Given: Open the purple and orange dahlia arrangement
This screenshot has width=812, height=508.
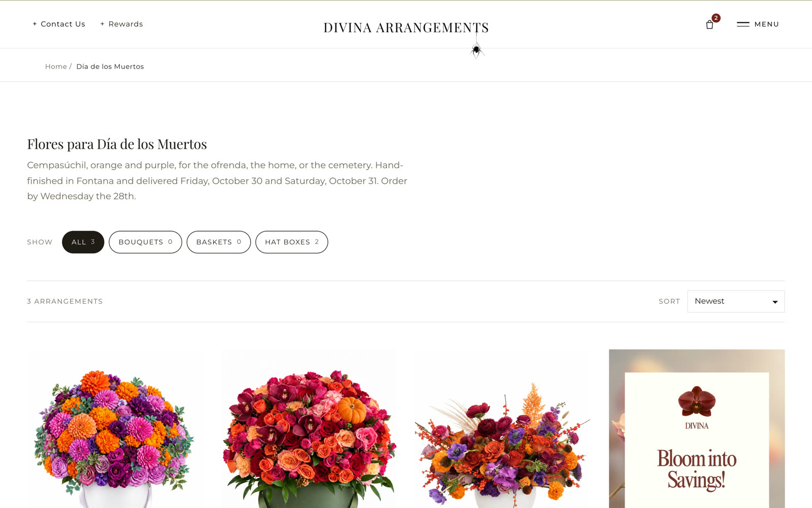Looking at the screenshot, I should click(115, 429).
